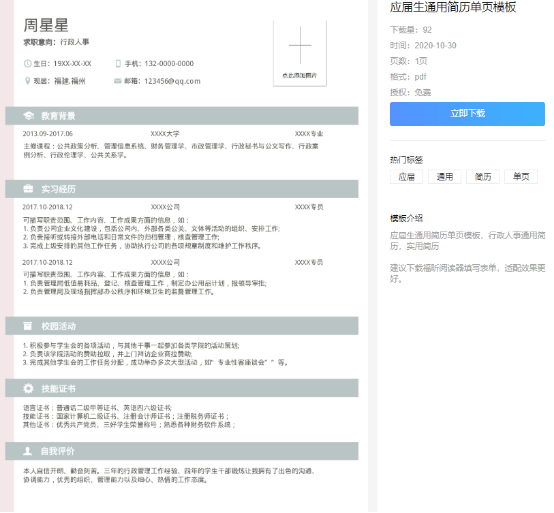The width and height of the screenshot is (554, 513).
Task: Click the XXXX大学 school name
Action: pos(165,134)
